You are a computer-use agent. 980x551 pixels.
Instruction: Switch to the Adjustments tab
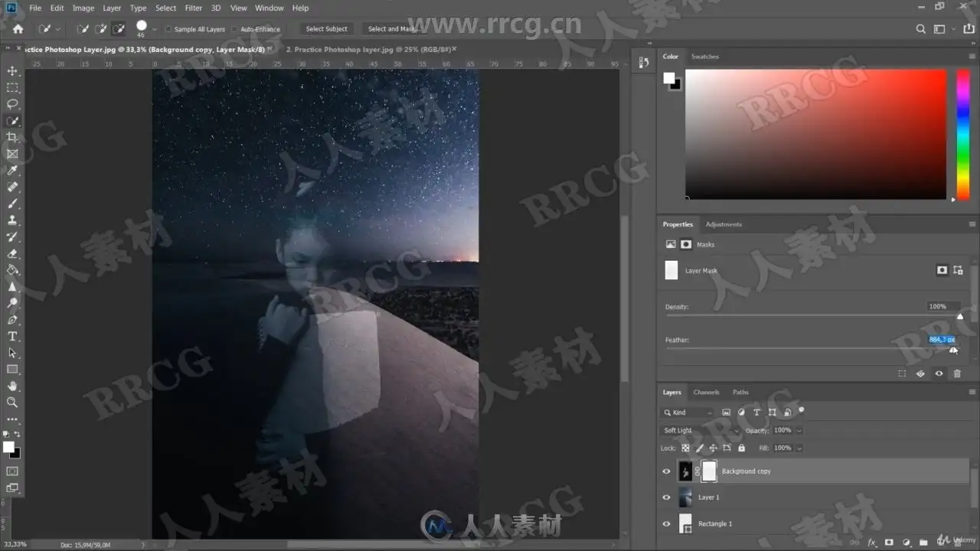tap(724, 224)
